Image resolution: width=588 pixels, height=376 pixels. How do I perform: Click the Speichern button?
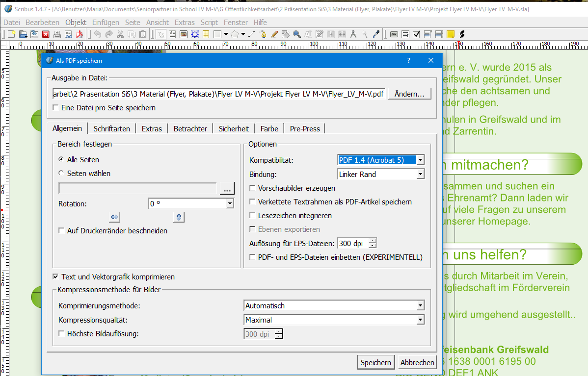pos(376,363)
